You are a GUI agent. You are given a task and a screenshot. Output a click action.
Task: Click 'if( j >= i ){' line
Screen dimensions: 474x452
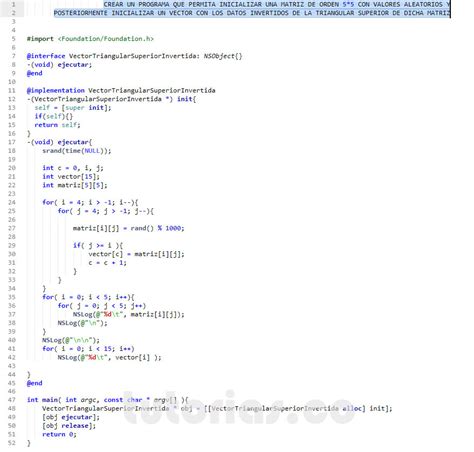(98, 246)
